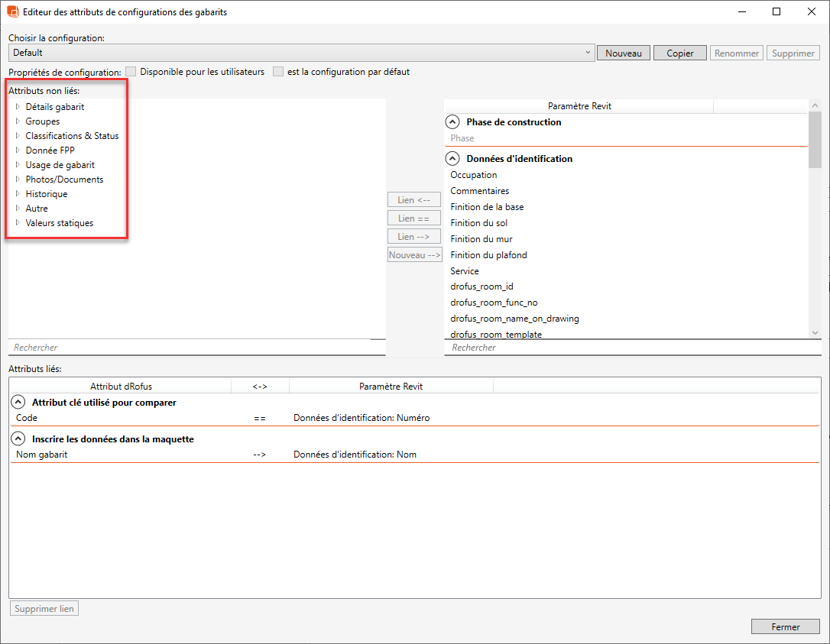Enable Disponible pour les utilisateurs checkbox
830x644 pixels.
[131, 72]
